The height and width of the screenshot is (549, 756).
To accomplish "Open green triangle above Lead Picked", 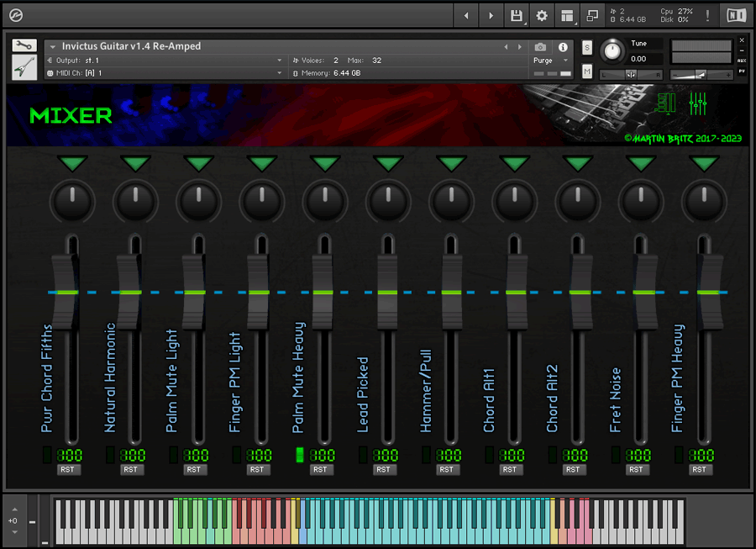I will click(x=388, y=163).
